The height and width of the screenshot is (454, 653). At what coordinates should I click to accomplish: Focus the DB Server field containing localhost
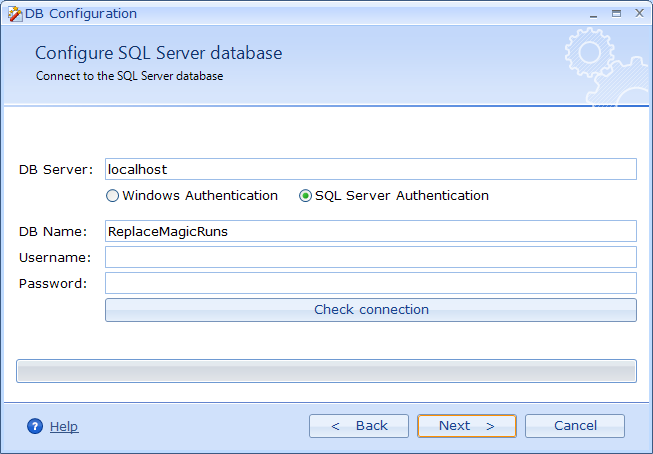click(x=370, y=169)
